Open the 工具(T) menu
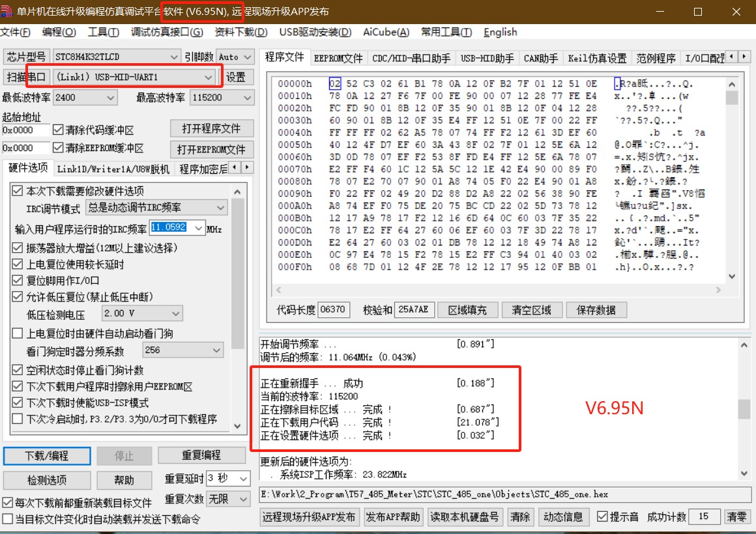The height and width of the screenshot is (534, 756). point(103,33)
